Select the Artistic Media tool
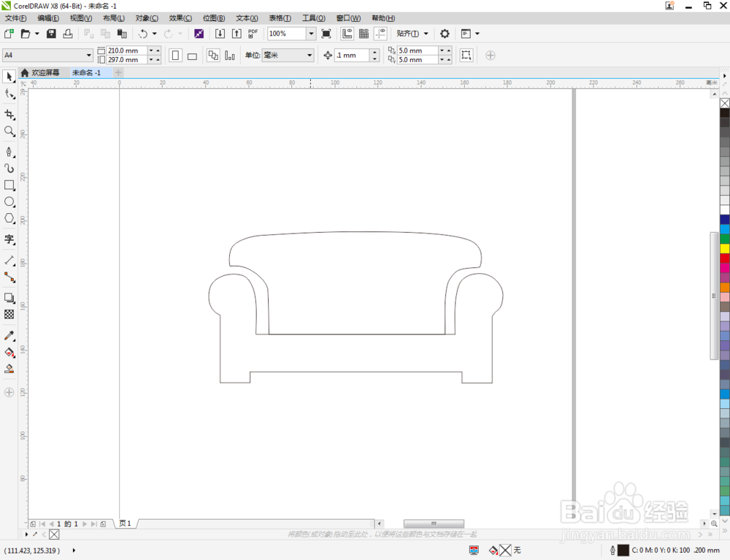 (x=9, y=169)
